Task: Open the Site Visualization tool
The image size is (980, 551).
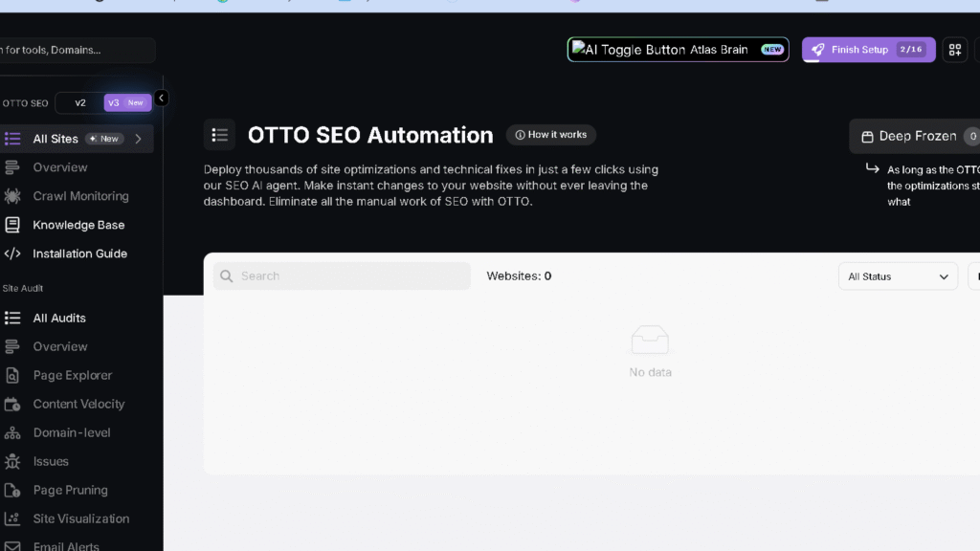Action: (x=80, y=518)
